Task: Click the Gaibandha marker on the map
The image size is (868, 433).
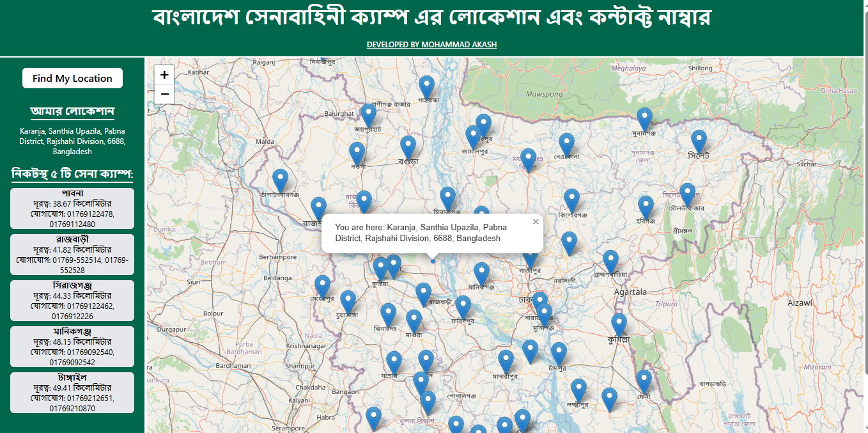Action: [426, 87]
